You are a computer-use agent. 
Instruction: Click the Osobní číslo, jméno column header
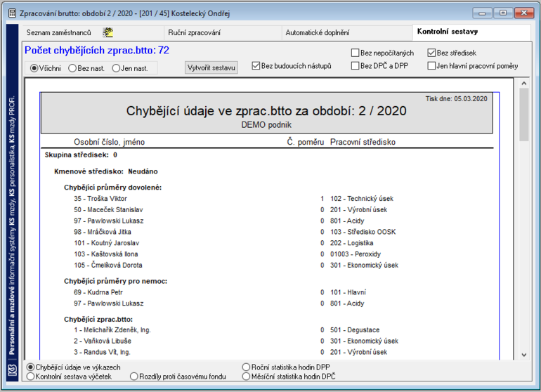(109, 142)
